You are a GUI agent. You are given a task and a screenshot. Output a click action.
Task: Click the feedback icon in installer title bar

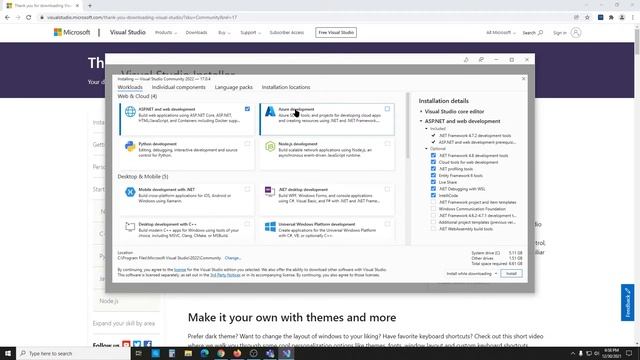tap(481, 60)
